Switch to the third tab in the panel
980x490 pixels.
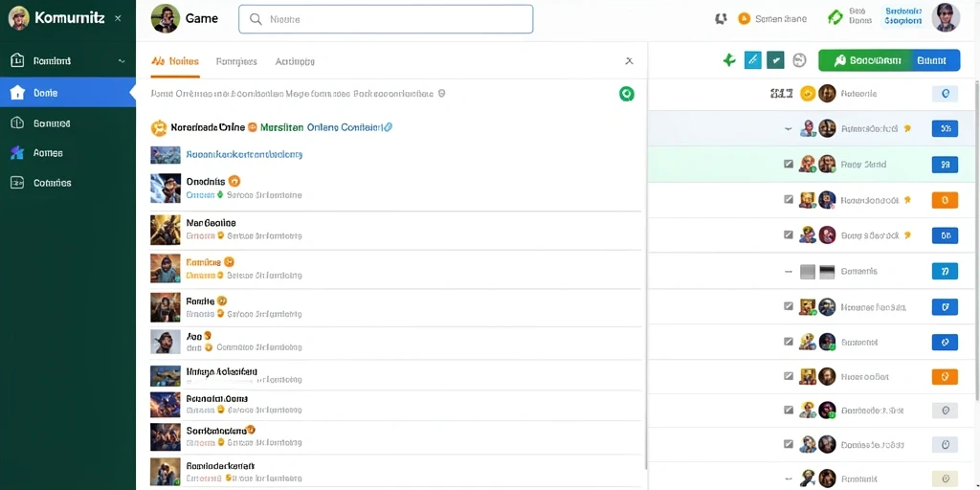(295, 61)
